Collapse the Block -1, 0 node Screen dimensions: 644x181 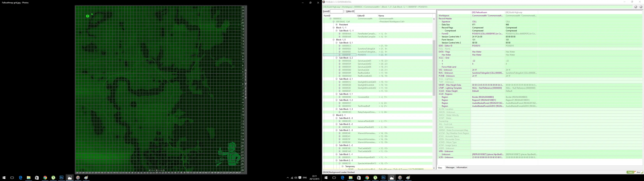tap(334, 40)
